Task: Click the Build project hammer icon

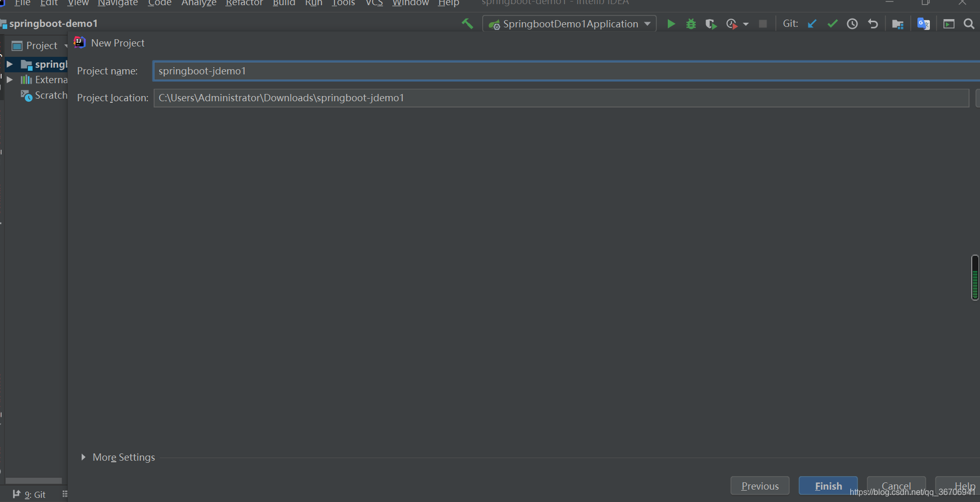Action: point(467,24)
